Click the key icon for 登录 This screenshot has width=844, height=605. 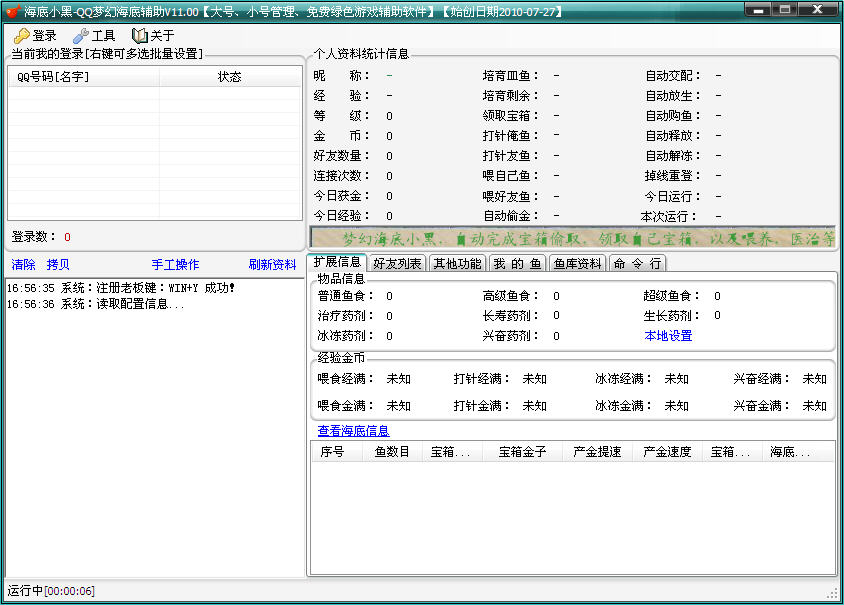(21, 36)
